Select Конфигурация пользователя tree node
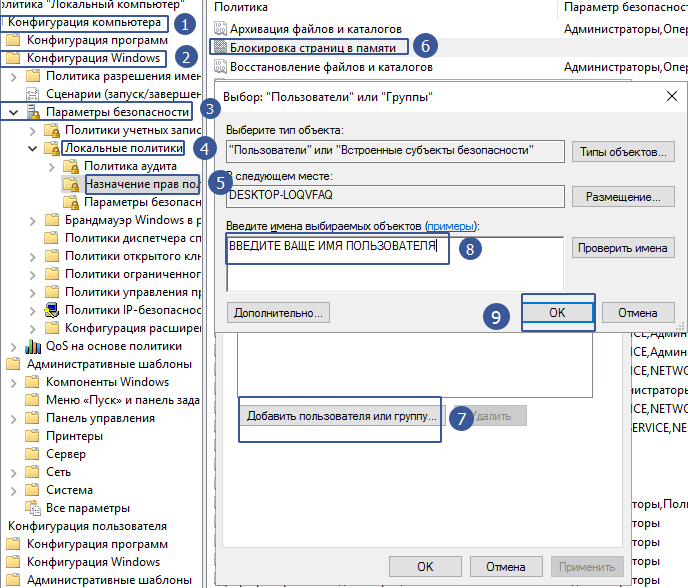Screen dimensions: 688x588 pyautogui.click(x=87, y=526)
